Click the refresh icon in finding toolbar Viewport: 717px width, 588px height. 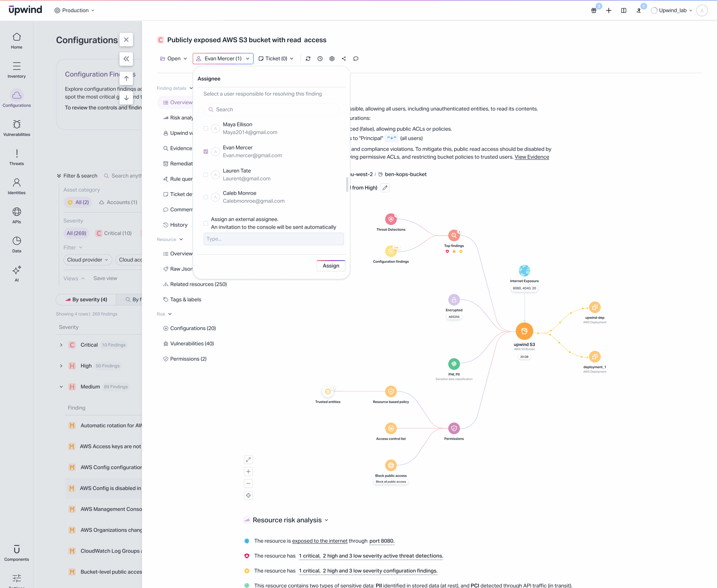(308, 58)
